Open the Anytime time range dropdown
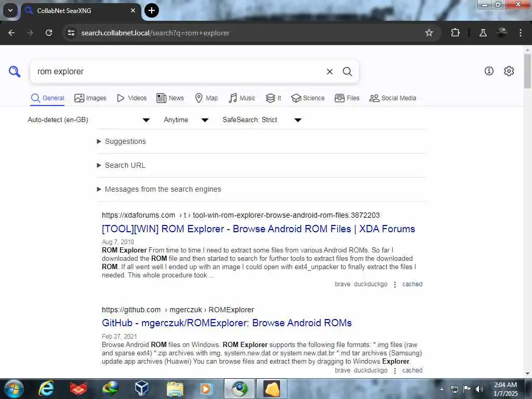Image resolution: width=532 pixels, height=399 pixels. point(186,120)
